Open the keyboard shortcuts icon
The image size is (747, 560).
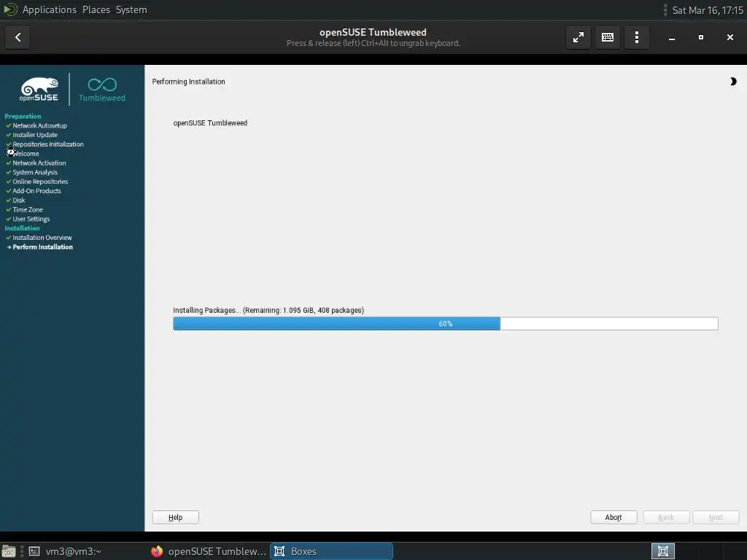click(608, 37)
